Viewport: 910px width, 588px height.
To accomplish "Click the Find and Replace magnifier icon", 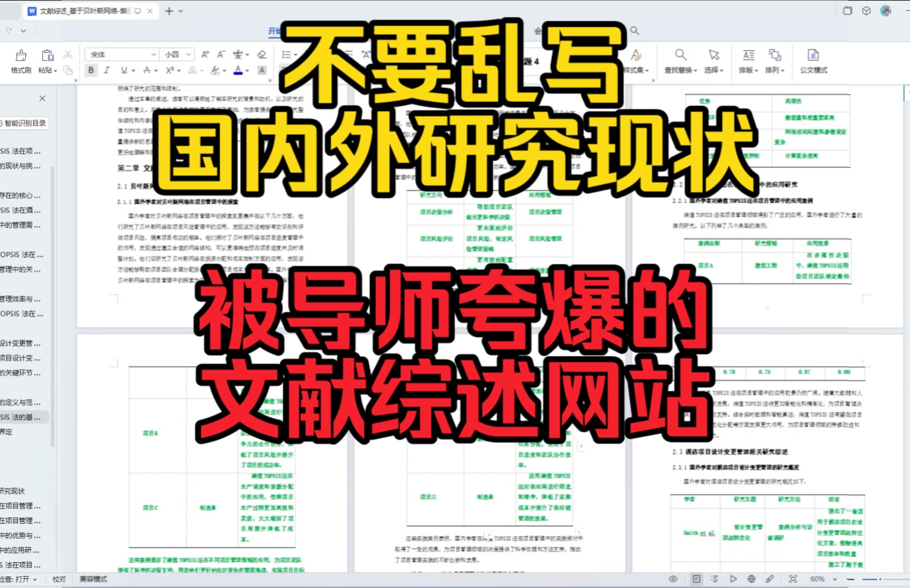I will [x=680, y=55].
